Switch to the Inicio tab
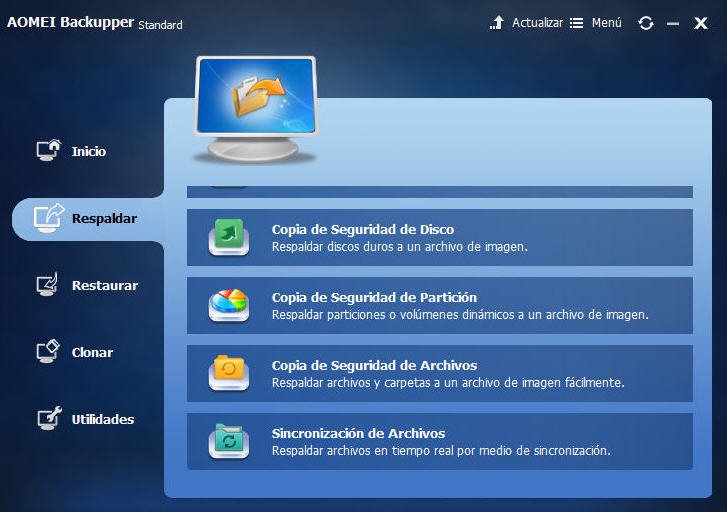The height and width of the screenshot is (512, 727). click(89, 151)
